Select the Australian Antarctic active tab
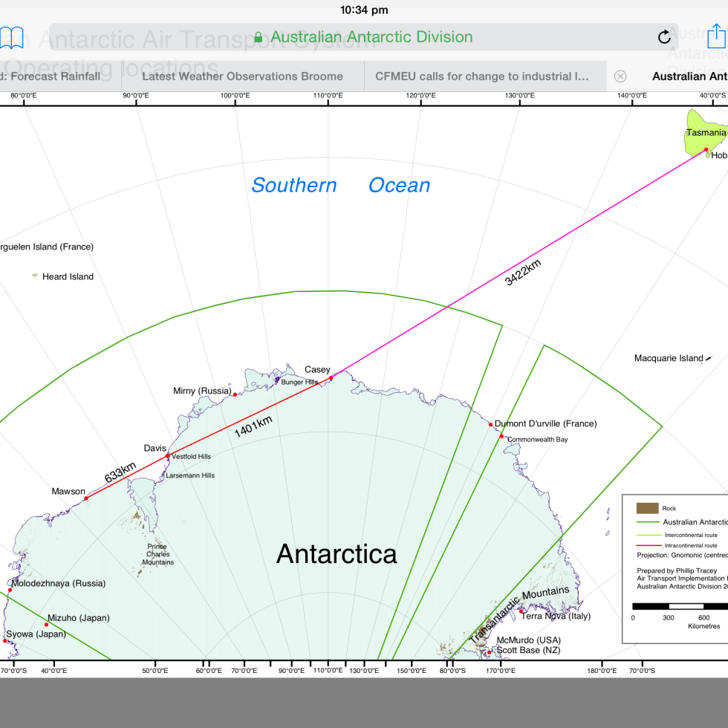 tap(688, 76)
